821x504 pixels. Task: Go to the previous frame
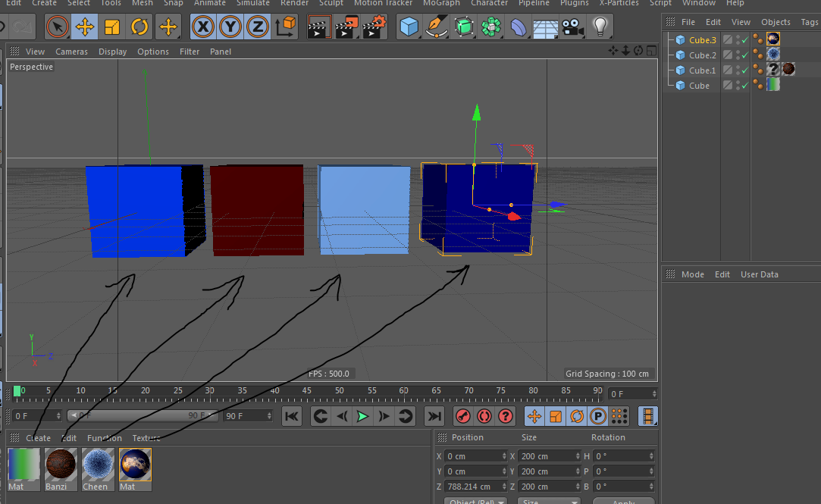[342, 417]
